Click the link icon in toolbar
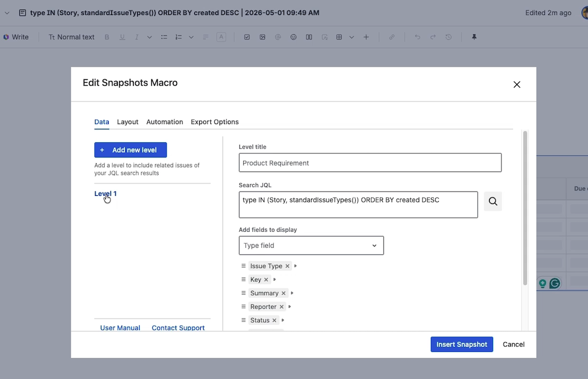The width and height of the screenshot is (588, 379). pyautogui.click(x=392, y=37)
